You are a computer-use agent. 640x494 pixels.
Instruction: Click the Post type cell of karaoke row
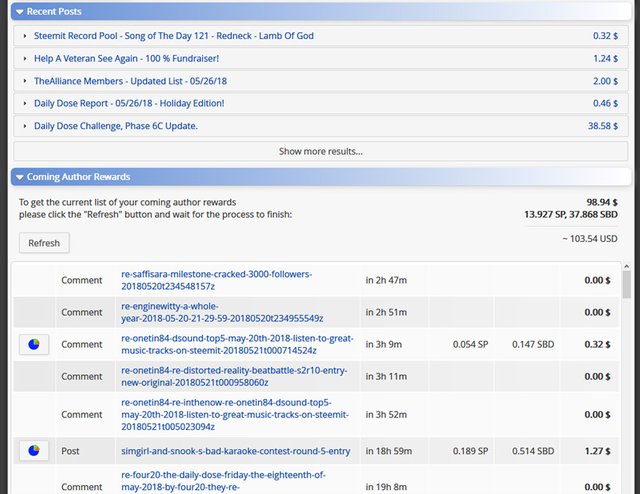click(70, 451)
